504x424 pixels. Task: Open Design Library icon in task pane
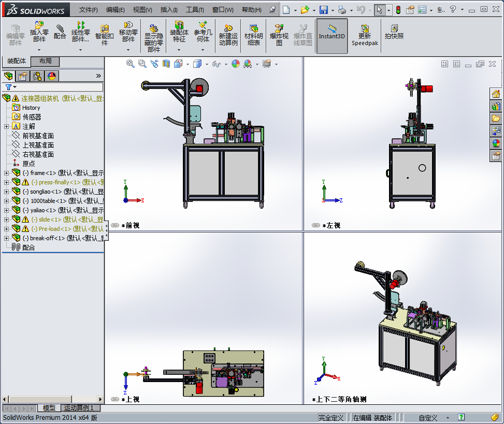[496, 106]
